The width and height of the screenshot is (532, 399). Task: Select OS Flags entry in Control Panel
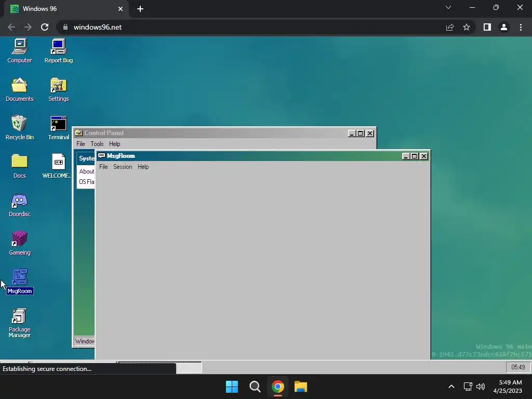(x=87, y=182)
